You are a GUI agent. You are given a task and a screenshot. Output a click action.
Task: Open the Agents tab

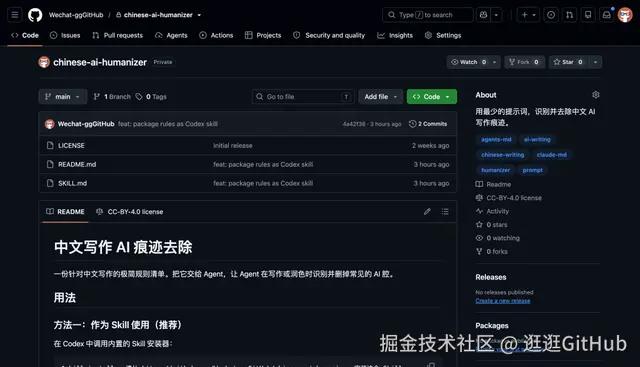click(171, 36)
